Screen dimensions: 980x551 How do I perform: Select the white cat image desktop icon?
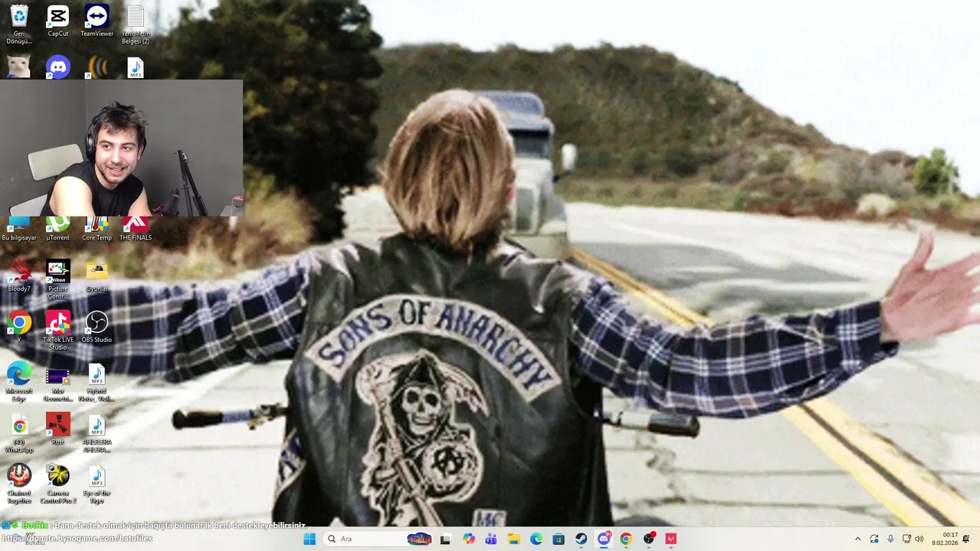point(19,67)
